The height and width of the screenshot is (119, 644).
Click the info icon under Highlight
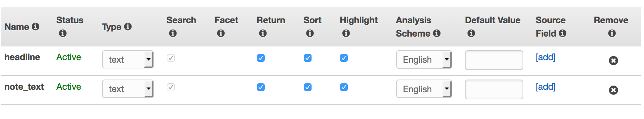tap(346, 33)
